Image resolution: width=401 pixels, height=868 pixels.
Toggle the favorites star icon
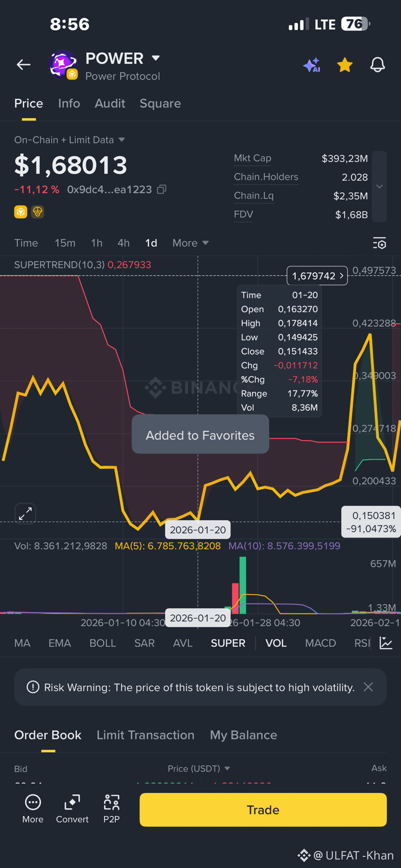coord(345,64)
